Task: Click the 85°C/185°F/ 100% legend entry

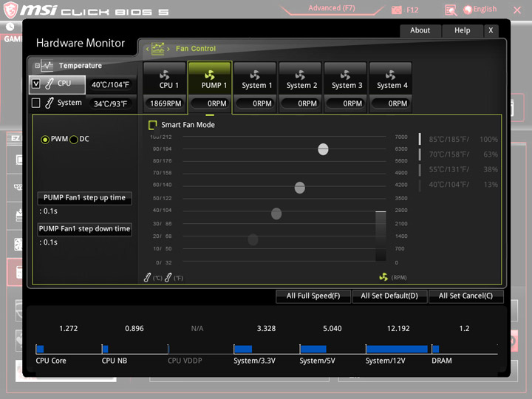Action: tap(459, 140)
